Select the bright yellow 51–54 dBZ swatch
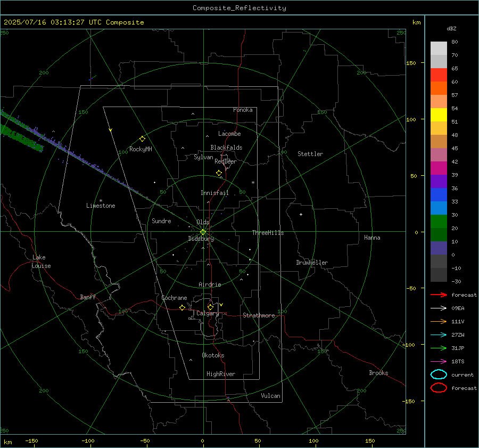 [439, 115]
